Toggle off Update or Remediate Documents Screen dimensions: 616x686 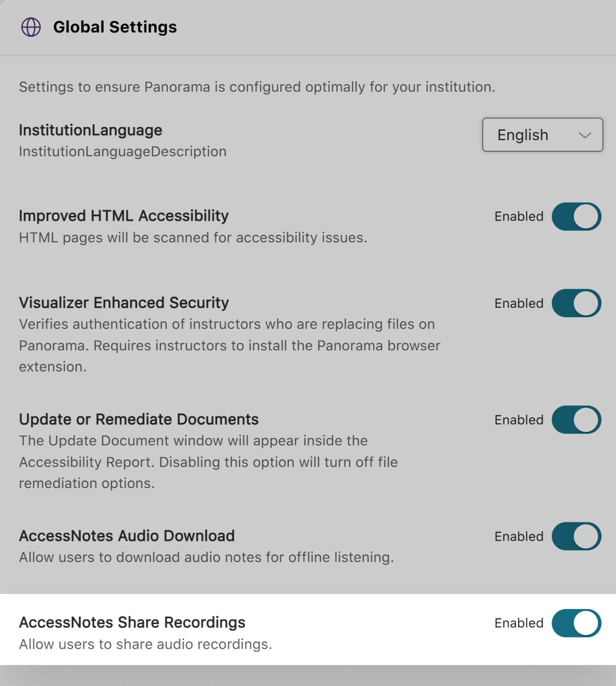coord(576,420)
